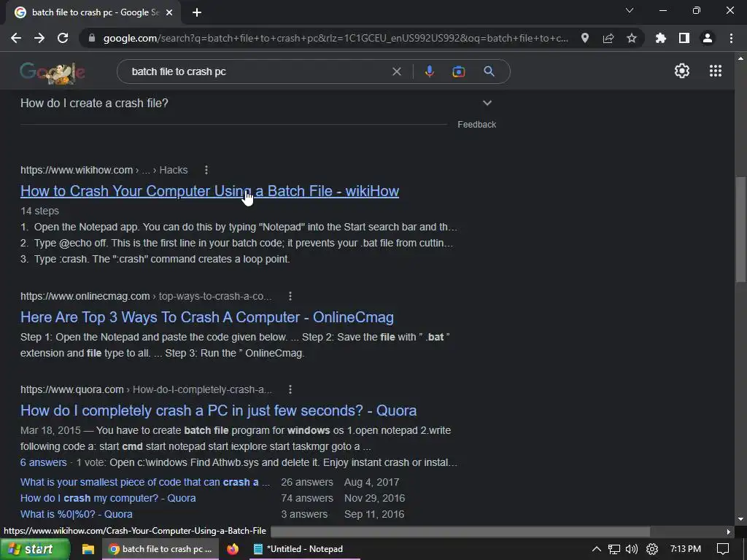The height and width of the screenshot is (560, 747).
Task: Click the settings gear in the system tray
Action: pos(651,550)
